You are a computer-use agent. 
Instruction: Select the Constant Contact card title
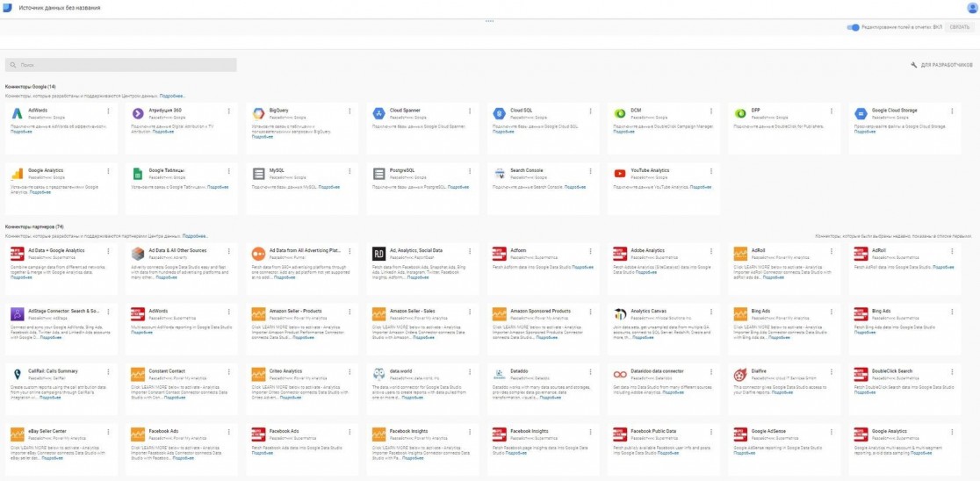[167, 371]
